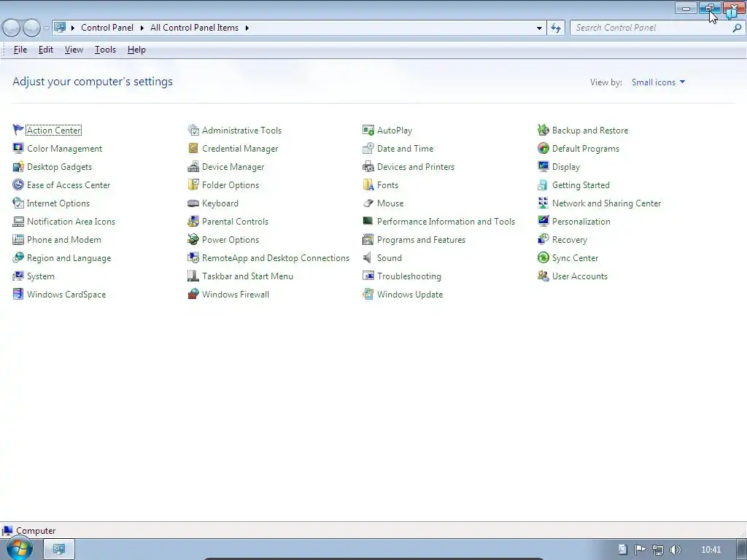Click the Parental Controls icon
747x560 pixels.
(193, 222)
